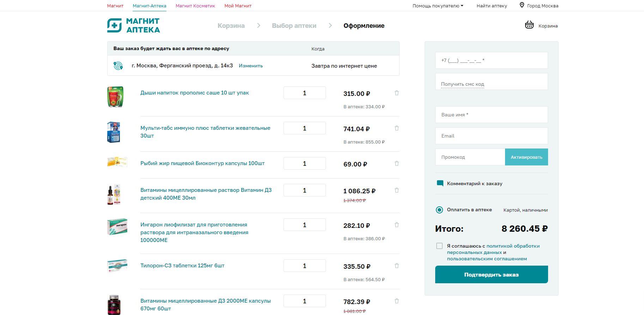Open Рыбий жир Биоконтур product image

[x=117, y=162]
